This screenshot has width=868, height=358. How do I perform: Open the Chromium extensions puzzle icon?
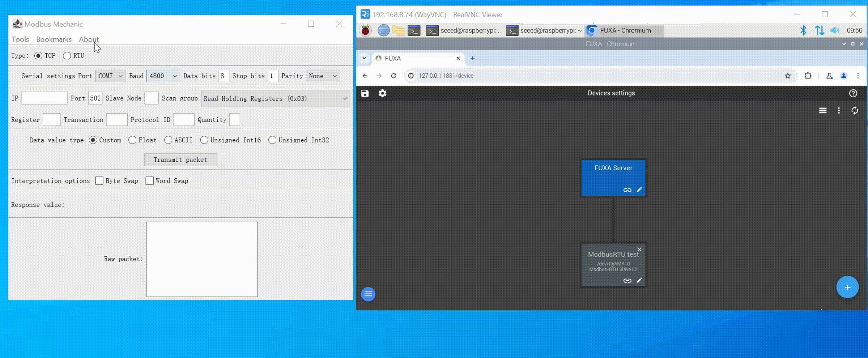(x=808, y=76)
